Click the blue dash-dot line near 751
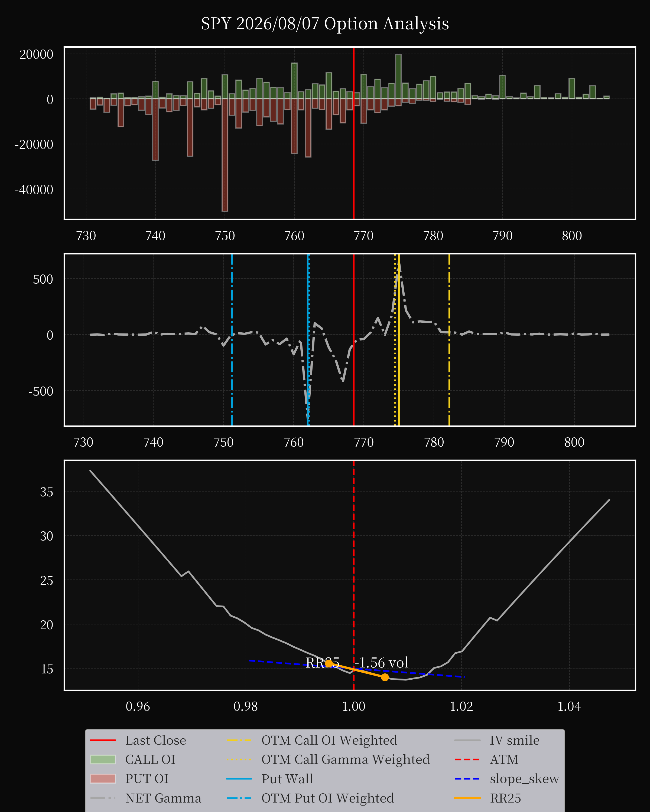 [232, 340]
